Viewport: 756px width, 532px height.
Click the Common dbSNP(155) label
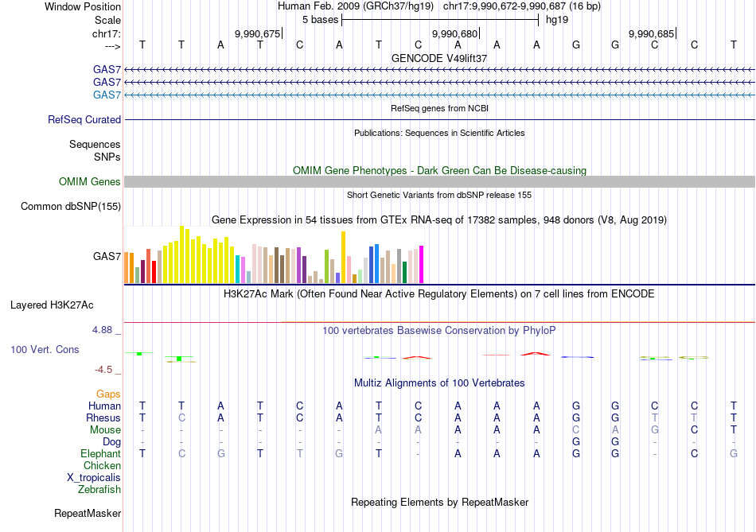coord(71,206)
